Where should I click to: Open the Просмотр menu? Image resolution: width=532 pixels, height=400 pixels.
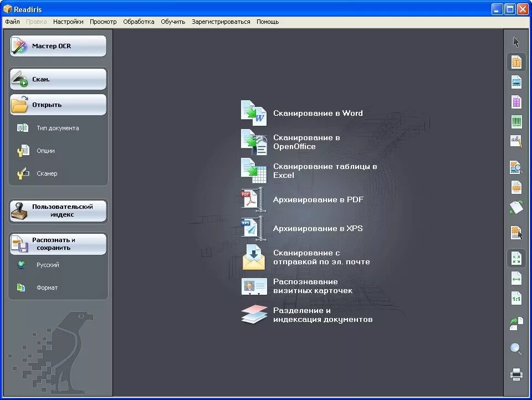click(x=103, y=22)
